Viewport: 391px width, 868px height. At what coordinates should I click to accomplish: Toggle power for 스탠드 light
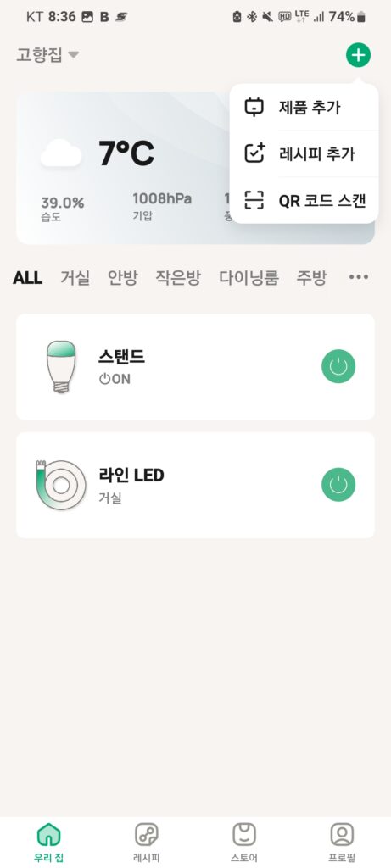(x=338, y=366)
